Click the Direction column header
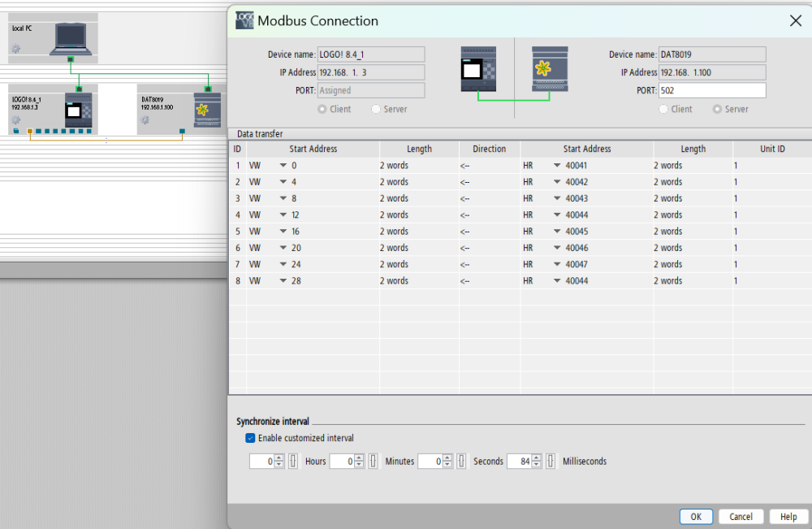Image resolution: width=812 pixels, height=529 pixels. click(x=489, y=149)
